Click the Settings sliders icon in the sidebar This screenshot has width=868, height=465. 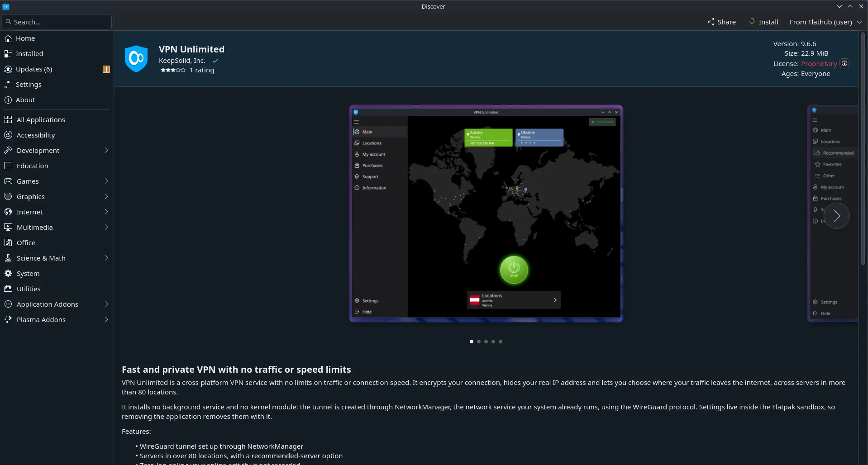[8, 85]
